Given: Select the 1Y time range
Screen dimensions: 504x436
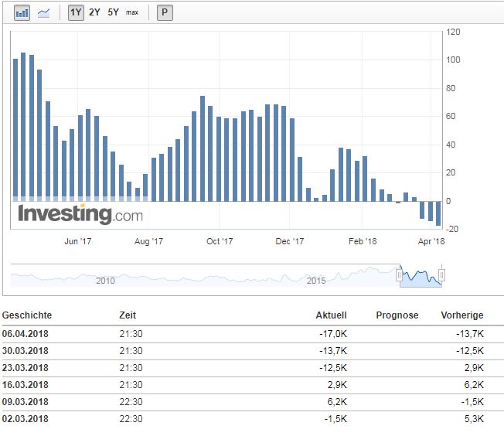Looking at the screenshot, I should click(x=76, y=13).
